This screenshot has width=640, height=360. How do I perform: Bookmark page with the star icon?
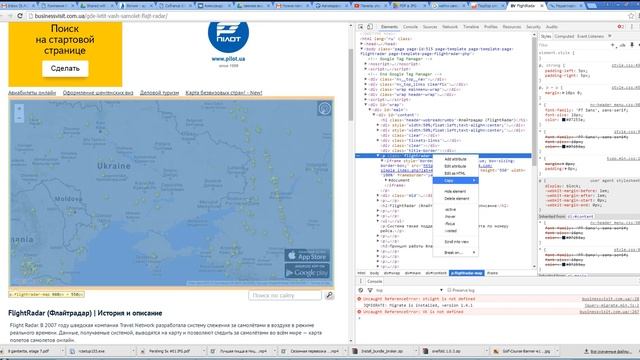(631, 16)
